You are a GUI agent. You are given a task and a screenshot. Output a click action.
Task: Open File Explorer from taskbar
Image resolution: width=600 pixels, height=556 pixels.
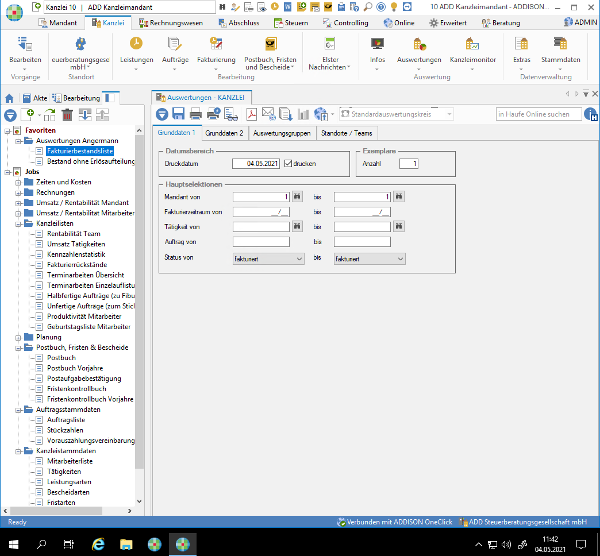[x=126, y=544]
